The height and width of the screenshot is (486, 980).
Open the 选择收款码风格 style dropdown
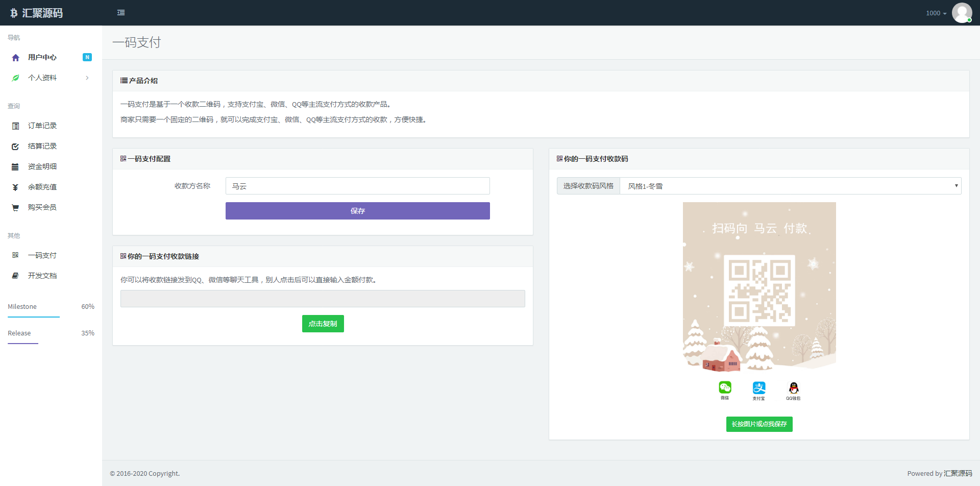coord(790,186)
